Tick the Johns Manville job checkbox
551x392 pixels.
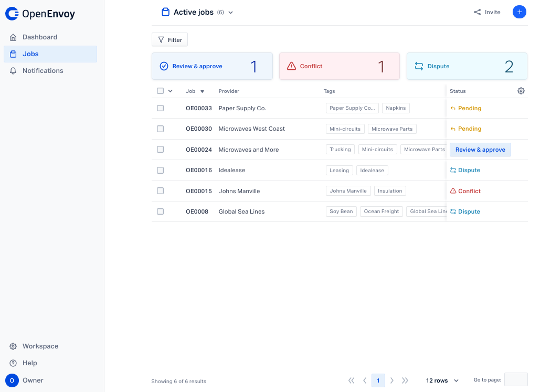coord(160,190)
